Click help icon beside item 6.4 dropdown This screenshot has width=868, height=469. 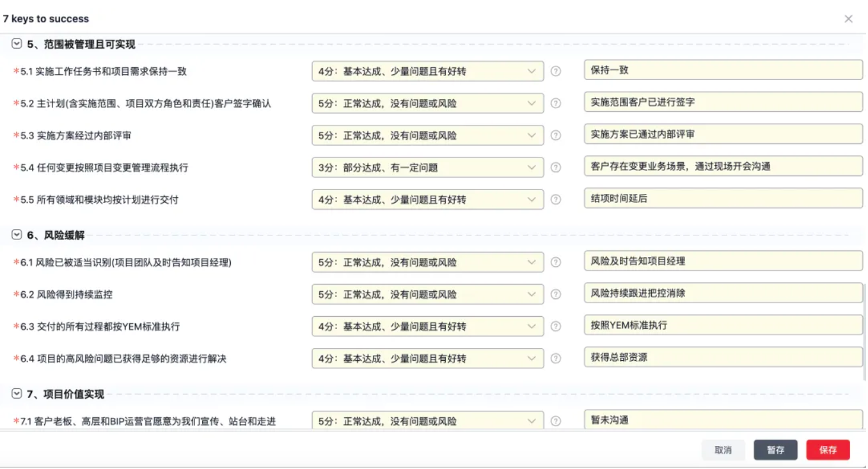tap(556, 358)
